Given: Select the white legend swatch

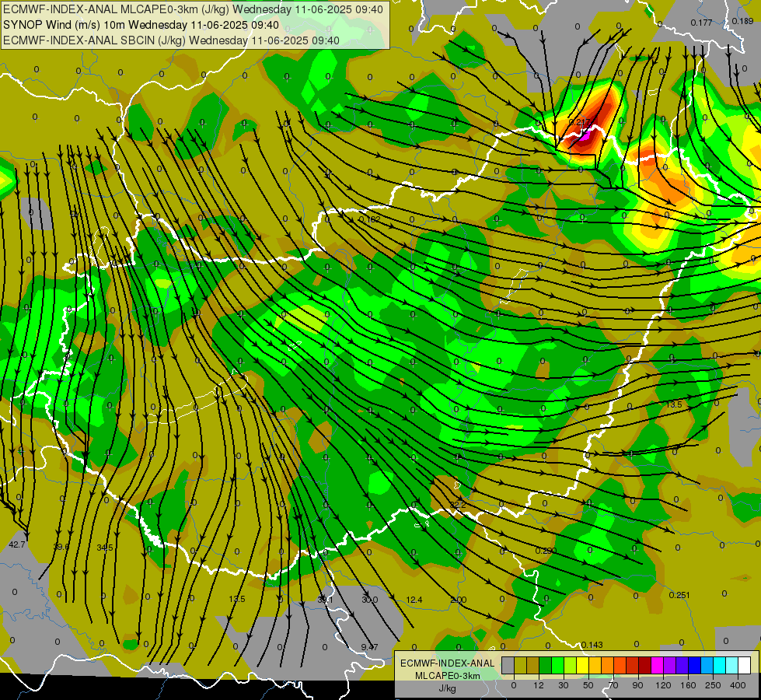Looking at the screenshot, I should pos(744,666).
